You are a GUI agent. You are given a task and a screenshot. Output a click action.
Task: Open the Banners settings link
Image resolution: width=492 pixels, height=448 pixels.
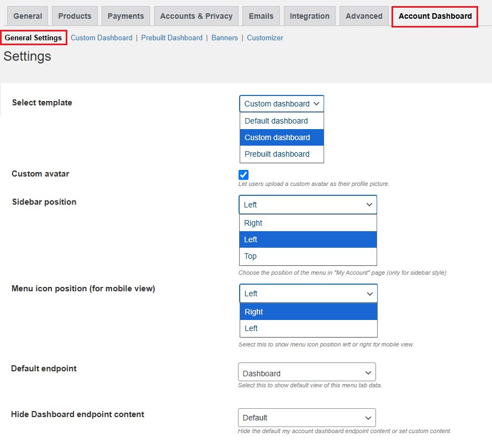225,38
